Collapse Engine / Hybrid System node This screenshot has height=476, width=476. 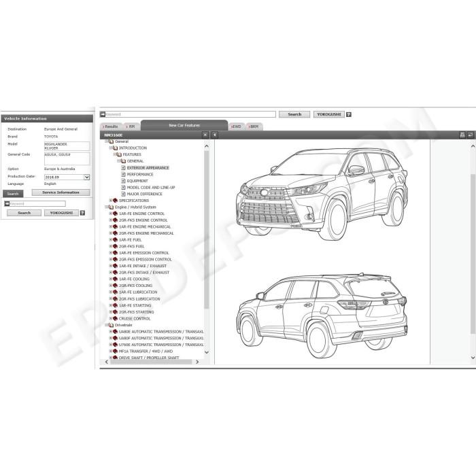(x=107, y=207)
